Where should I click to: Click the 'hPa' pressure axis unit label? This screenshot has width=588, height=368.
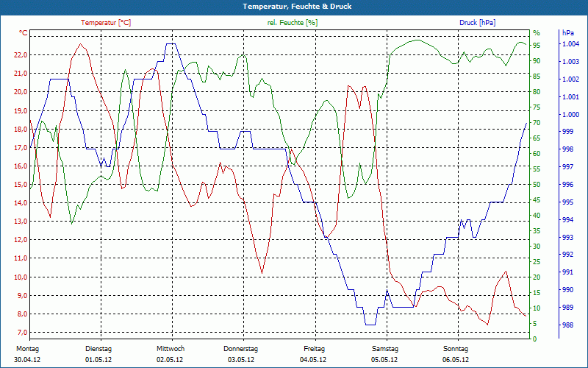click(x=568, y=33)
